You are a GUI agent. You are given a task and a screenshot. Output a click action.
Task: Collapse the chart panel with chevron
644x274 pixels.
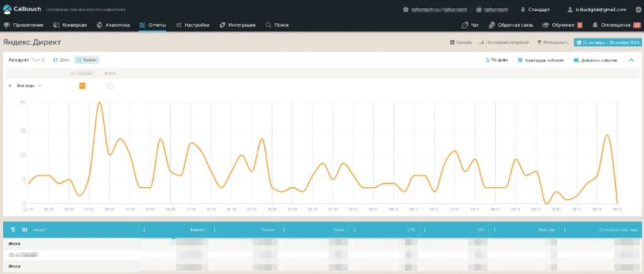[x=631, y=60]
